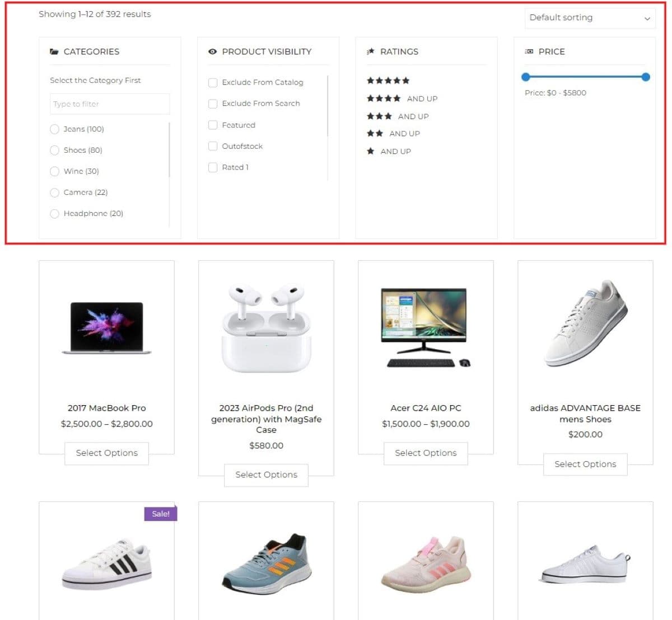Tick the Featured checkbox
Screen dimensions: 672x620
213,125
